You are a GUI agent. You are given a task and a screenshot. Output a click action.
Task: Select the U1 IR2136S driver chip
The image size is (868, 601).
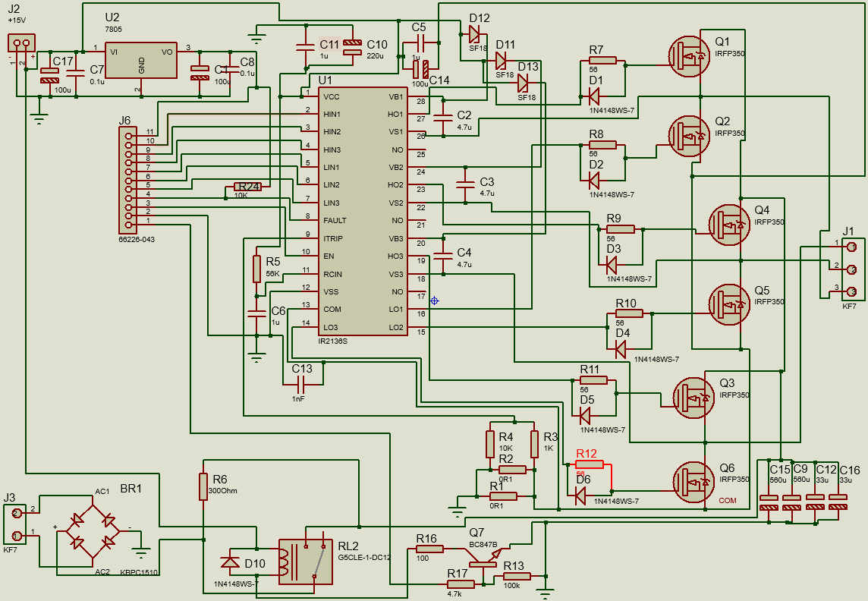[363, 212]
